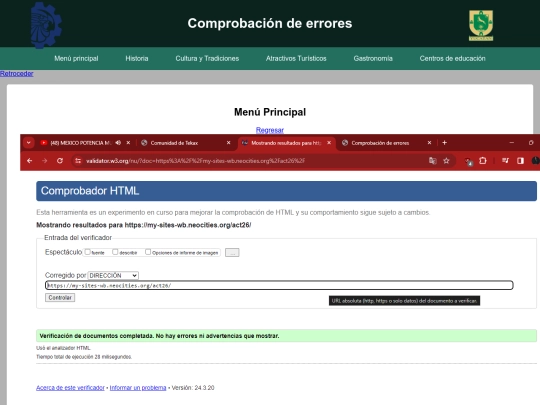Open the tab search dropdown chevron
540x405 pixels.
coord(29,143)
